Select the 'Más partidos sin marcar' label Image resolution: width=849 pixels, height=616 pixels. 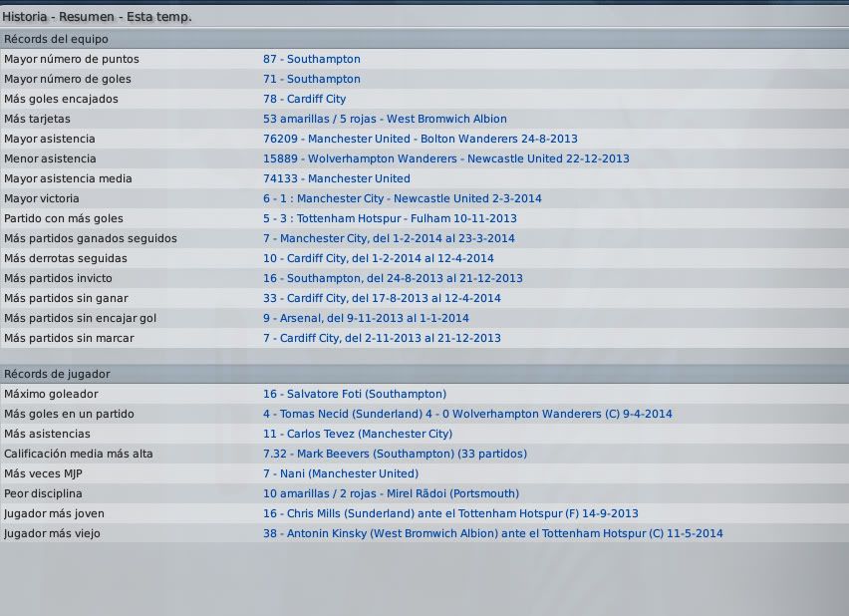pyautogui.click(x=69, y=339)
